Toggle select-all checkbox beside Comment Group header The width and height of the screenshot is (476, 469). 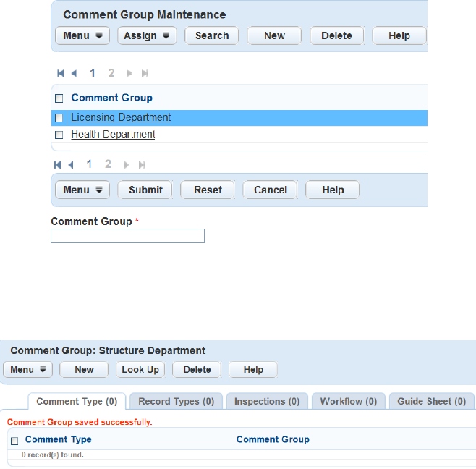click(59, 98)
